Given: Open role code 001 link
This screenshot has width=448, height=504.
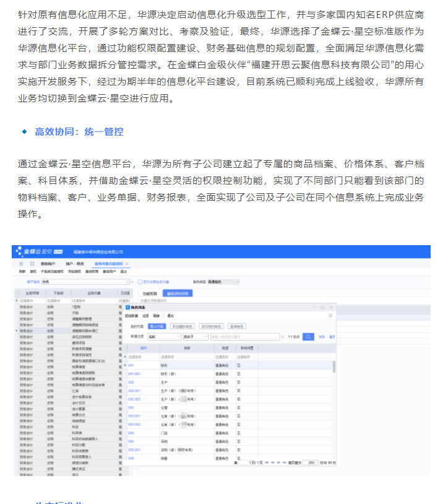Looking at the screenshot, I should coord(131,365).
